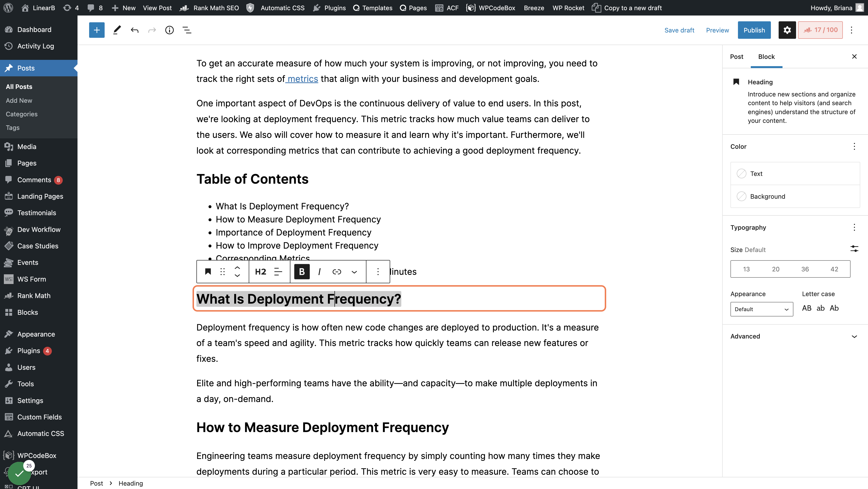Open the Rank Math score 17/100
Viewport: 868px width, 489px height.
pyautogui.click(x=821, y=30)
